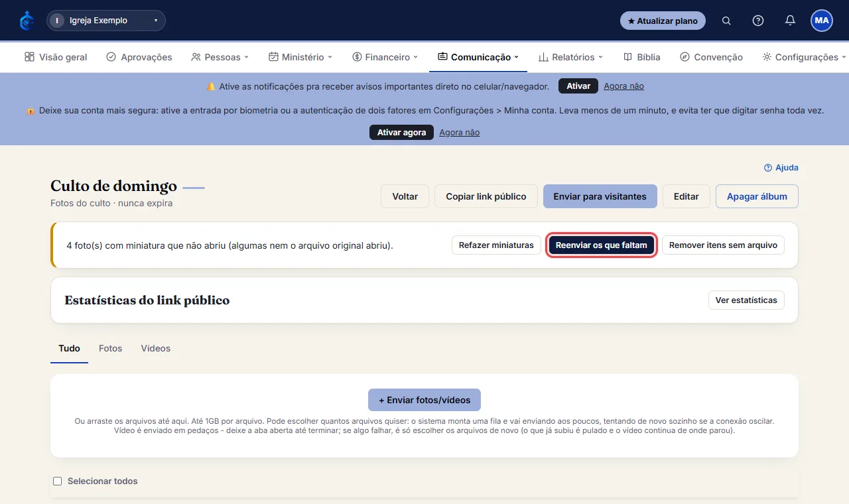849x504 pixels.
Task: Click the Visão geral dashboard icon
Action: 29,57
